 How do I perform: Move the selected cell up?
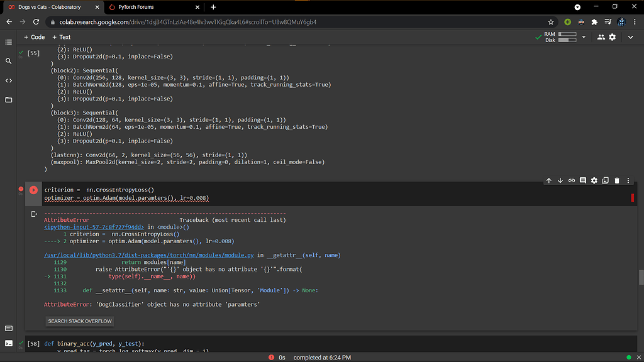[x=549, y=180]
